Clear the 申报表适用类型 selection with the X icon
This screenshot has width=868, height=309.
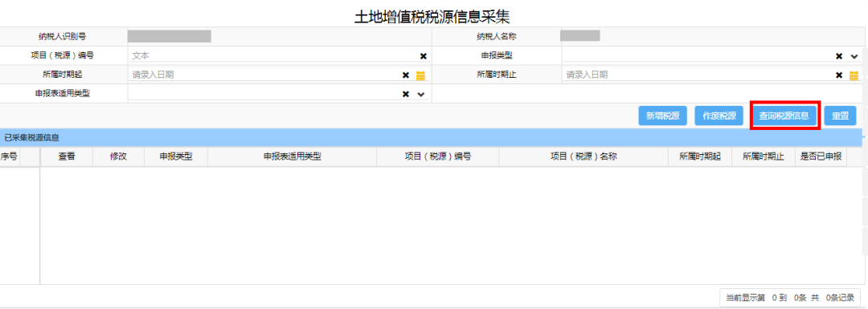click(x=406, y=94)
